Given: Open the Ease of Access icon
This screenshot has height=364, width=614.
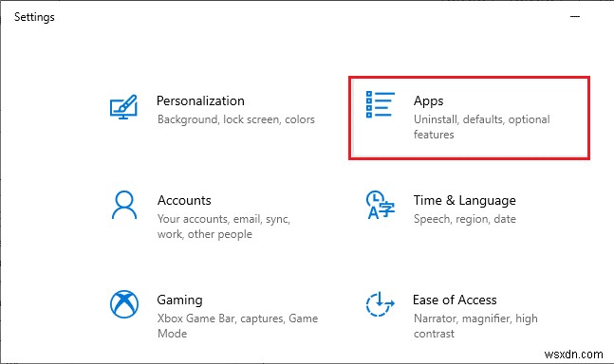Looking at the screenshot, I should point(380,304).
